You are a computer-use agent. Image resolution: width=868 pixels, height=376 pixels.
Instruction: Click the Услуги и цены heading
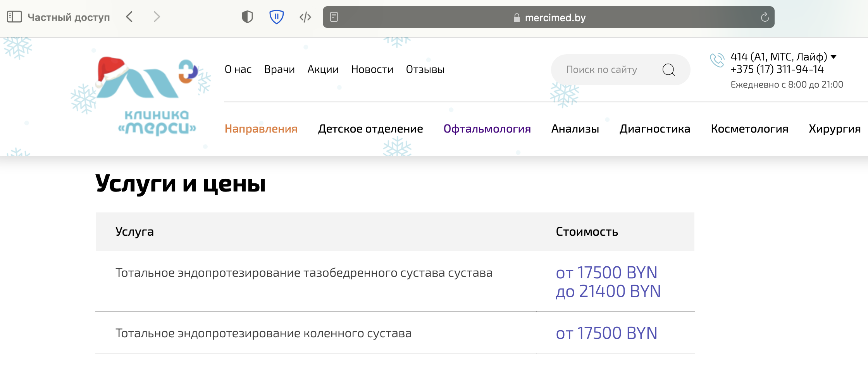181,183
